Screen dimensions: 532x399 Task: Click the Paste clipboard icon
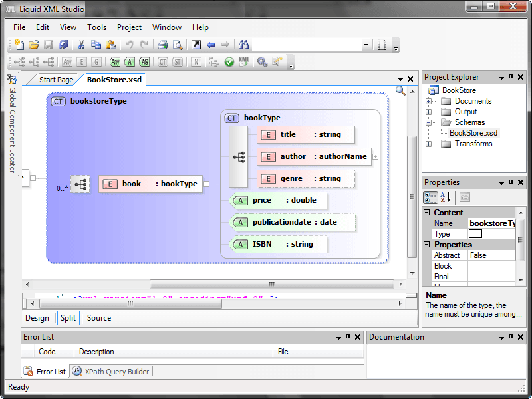(111, 45)
